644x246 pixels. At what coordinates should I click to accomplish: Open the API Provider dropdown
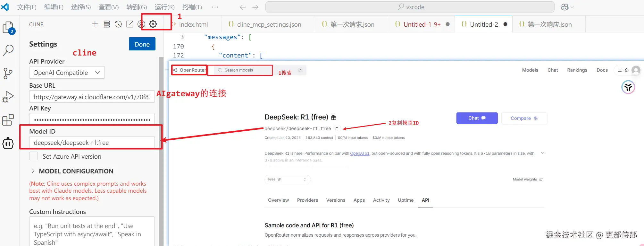(67, 73)
